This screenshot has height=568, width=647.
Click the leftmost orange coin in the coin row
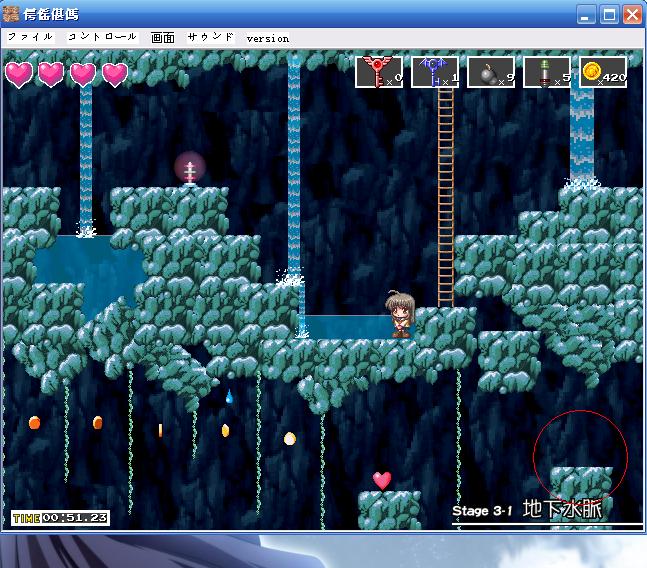34,422
